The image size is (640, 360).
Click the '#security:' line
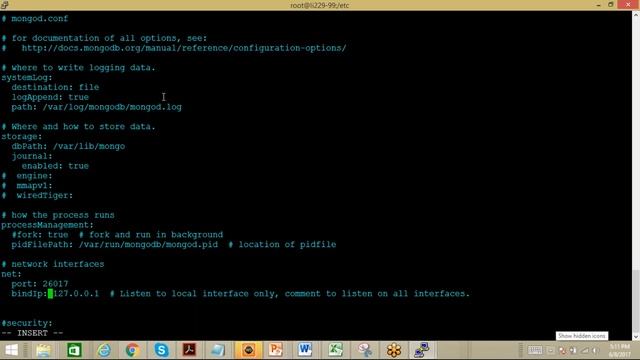pyautogui.click(x=27, y=323)
